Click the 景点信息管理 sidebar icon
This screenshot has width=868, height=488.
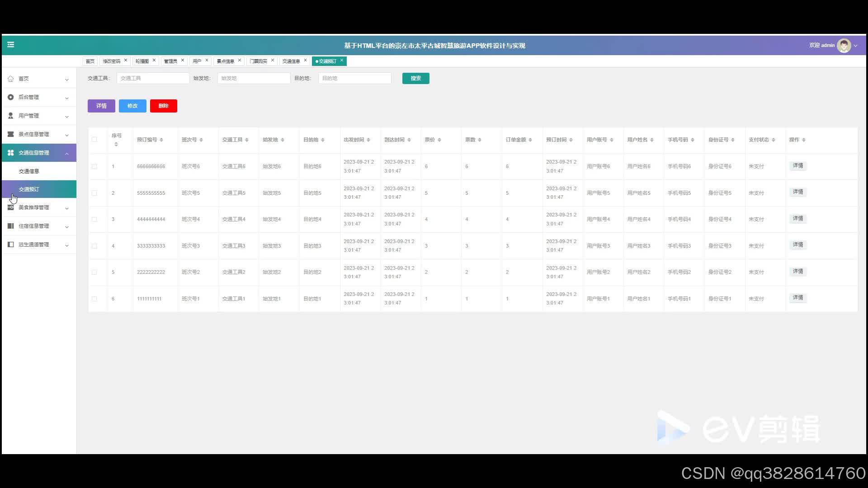coord(11,134)
